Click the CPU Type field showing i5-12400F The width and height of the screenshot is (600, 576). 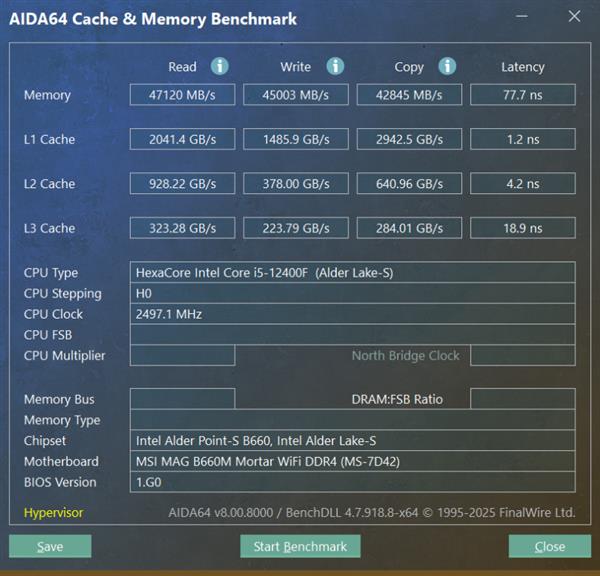coord(352,272)
